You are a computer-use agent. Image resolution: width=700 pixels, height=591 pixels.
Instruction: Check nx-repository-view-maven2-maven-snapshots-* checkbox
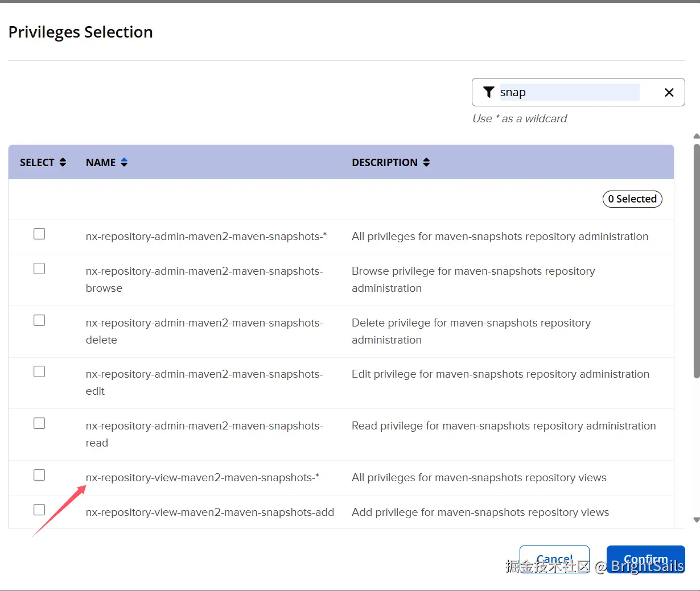39,475
